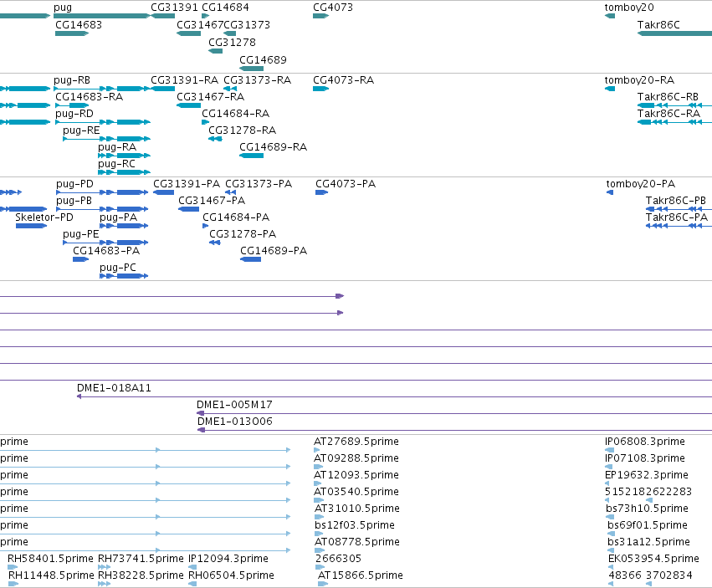Select the CG14684-RA transcript label

(x=235, y=114)
